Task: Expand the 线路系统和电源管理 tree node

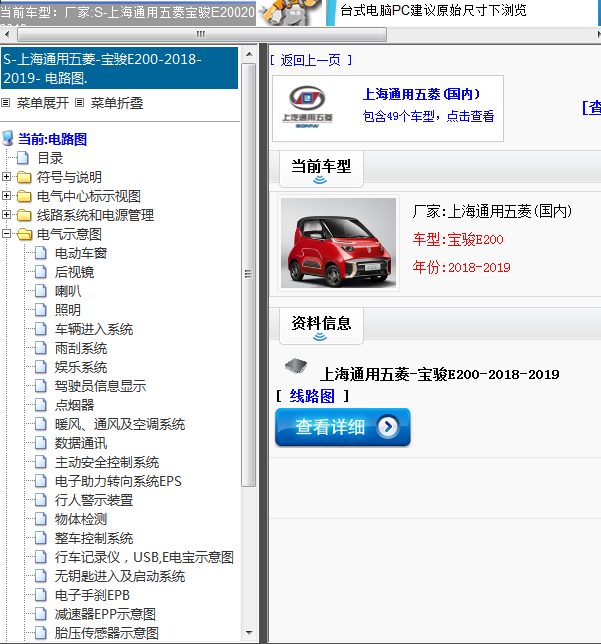Action: (x=6, y=214)
